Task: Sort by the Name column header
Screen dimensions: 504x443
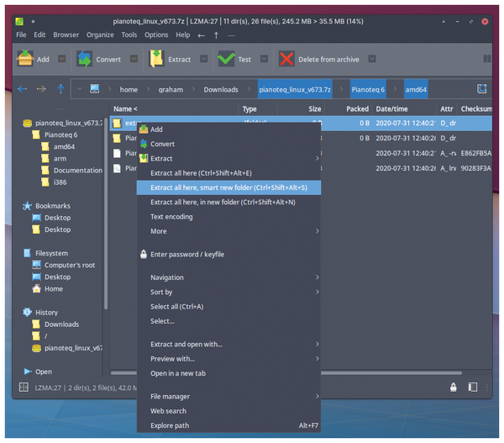Action: coord(174,109)
